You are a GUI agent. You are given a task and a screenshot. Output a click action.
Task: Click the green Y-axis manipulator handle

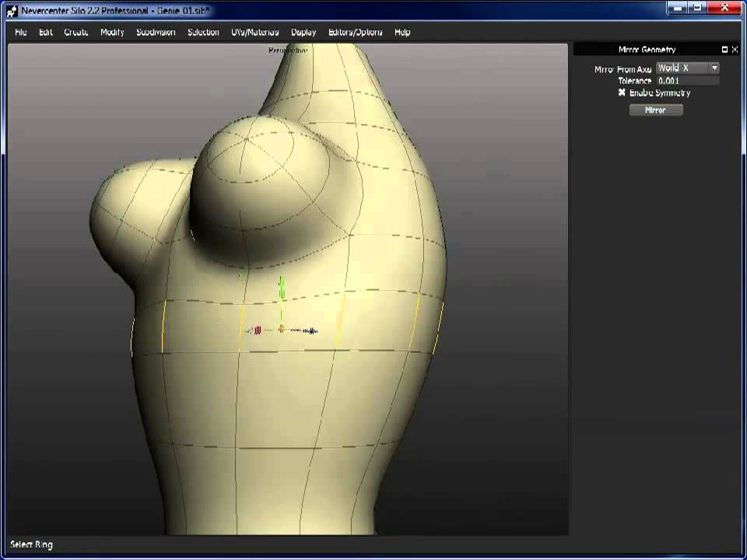click(x=282, y=287)
